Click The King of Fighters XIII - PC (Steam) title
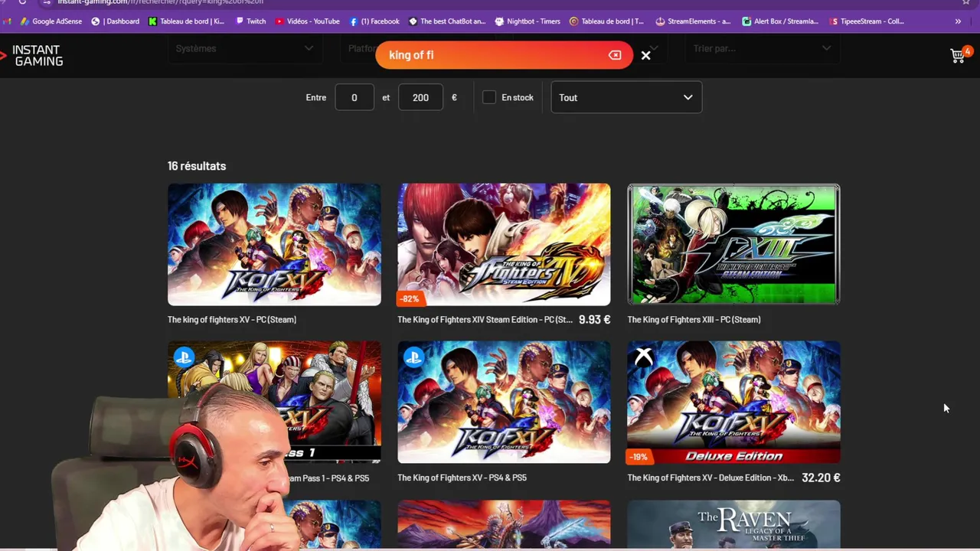 (x=694, y=320)
